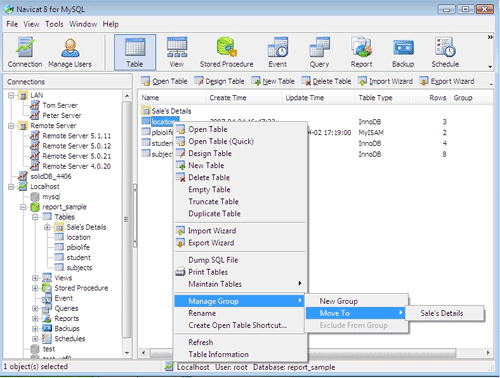This screenshot has height=378, width=500.
Task: Click Open Table in object toolbar
Action: click(164, 81)
